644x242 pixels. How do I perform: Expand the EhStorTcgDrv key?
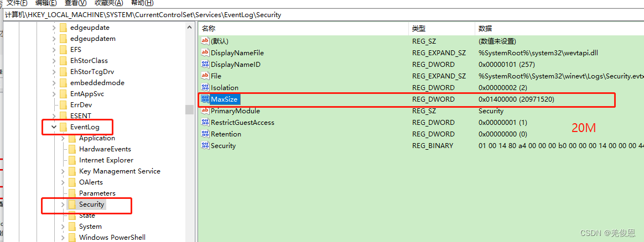point(54,72)
